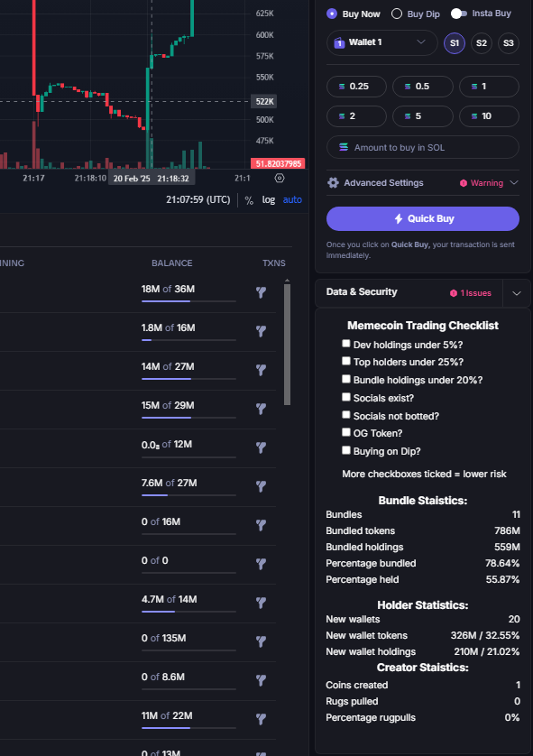
Task: Tick Socials exist checkbox
Action: click(x=346, y=397)
